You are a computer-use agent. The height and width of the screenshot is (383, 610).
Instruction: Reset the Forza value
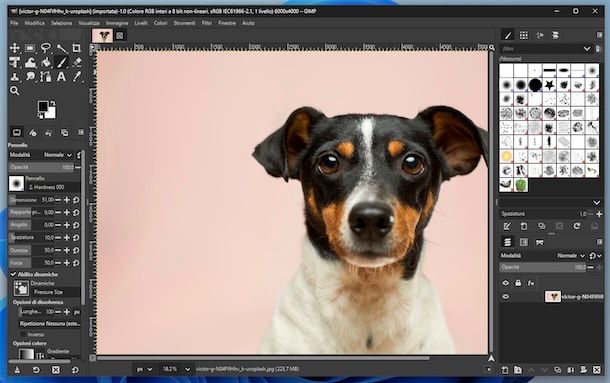(76, 263)
